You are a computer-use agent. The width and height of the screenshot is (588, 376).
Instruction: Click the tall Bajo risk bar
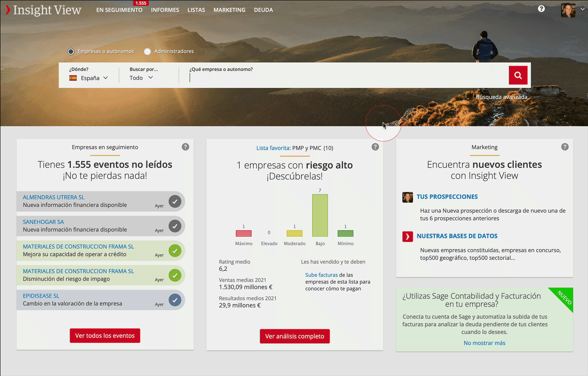coord(320,215)
